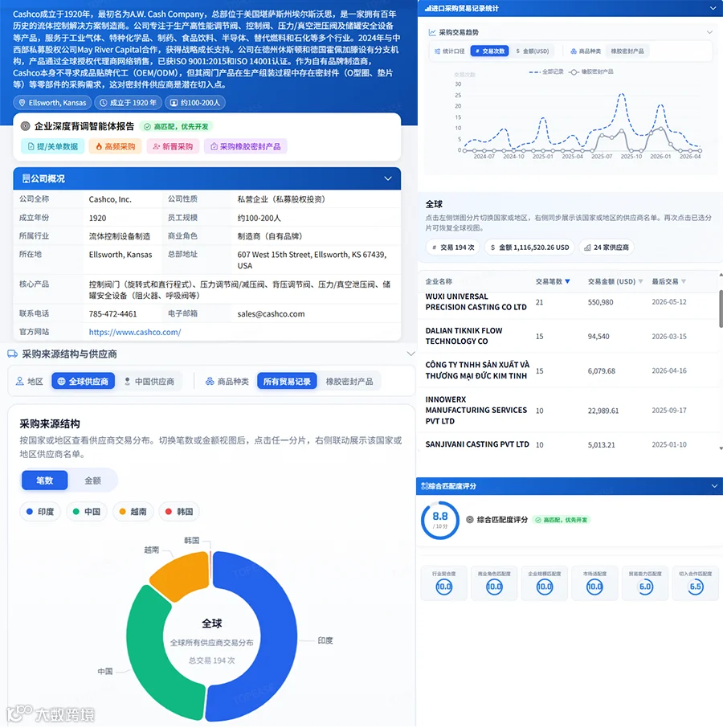The image size is (723, 728).
Task: Click the circle icon beside 综合匹配度评分 label
Action: 470,520
